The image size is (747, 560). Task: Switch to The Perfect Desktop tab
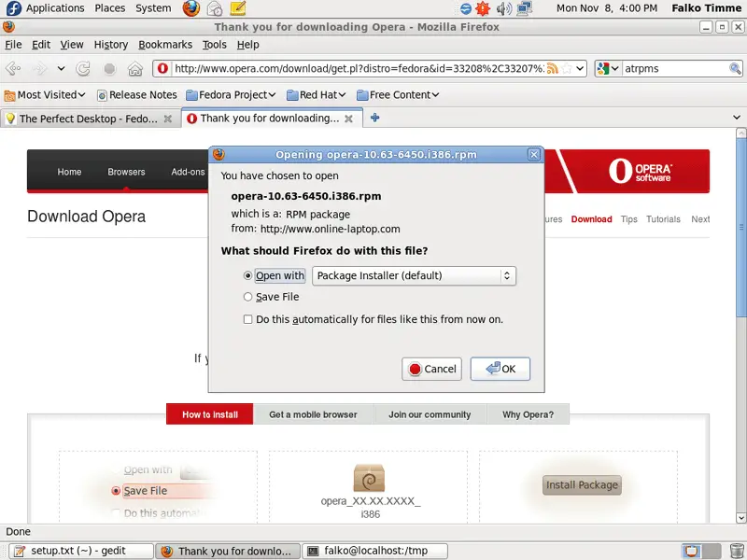coord(90,119)
